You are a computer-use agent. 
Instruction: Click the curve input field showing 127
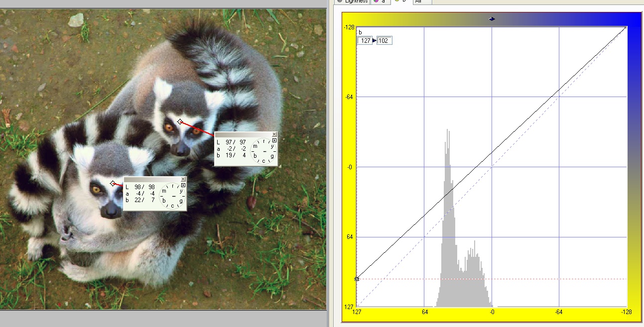(365, 41)
